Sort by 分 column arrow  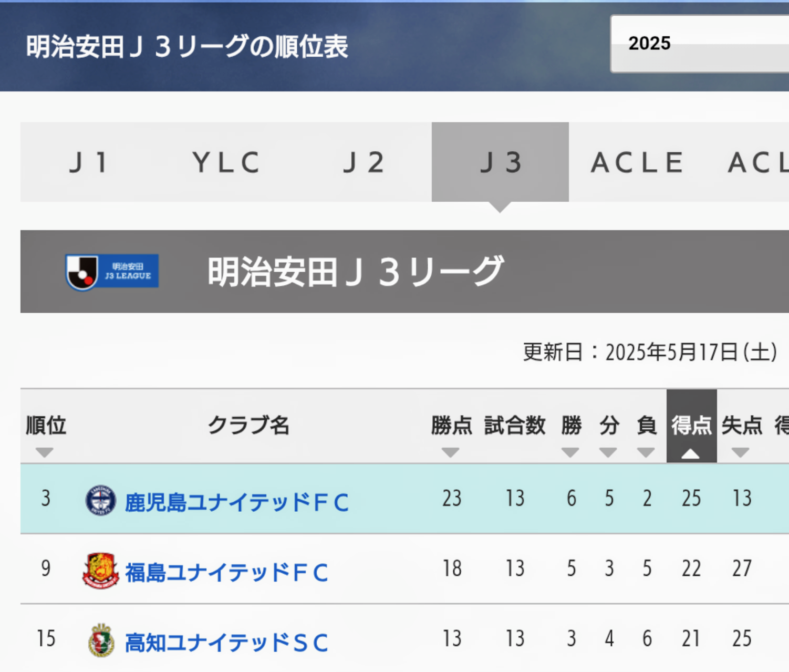click(x=608, y=452)
